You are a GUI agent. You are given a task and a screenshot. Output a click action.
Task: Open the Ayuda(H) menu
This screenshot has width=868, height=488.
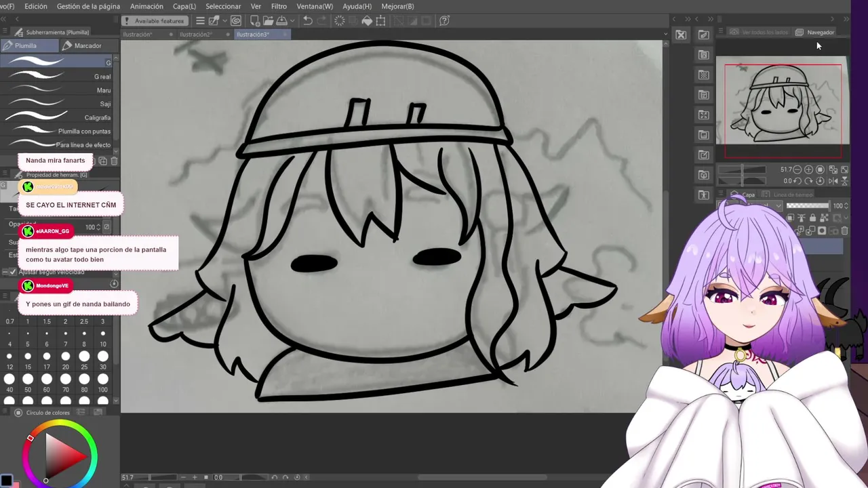coord(357,6)
